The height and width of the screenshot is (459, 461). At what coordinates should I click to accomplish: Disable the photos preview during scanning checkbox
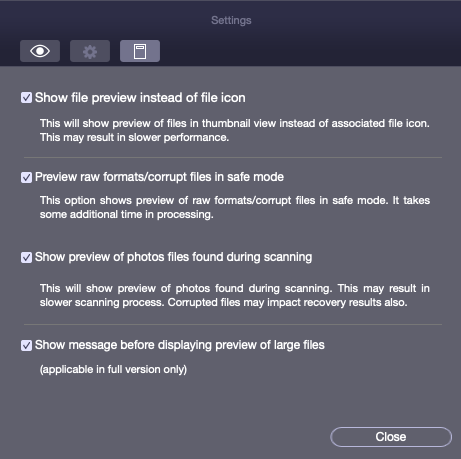[x=26, y=257]
